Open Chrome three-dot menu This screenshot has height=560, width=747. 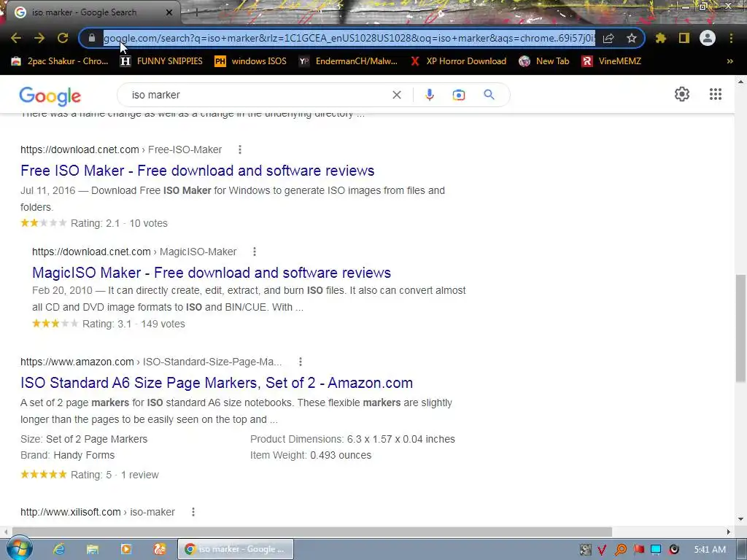click(x=731, y=38)
